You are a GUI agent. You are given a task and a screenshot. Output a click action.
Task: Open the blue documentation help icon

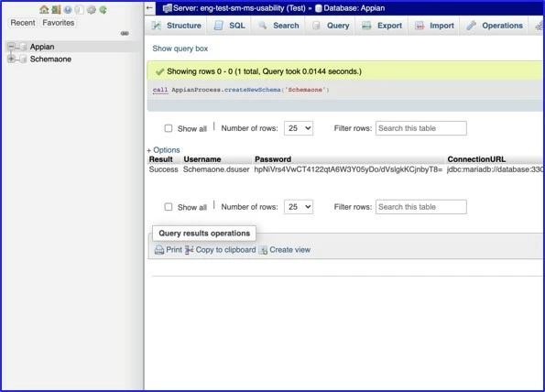pyautogui.click(x=68, y=10)
